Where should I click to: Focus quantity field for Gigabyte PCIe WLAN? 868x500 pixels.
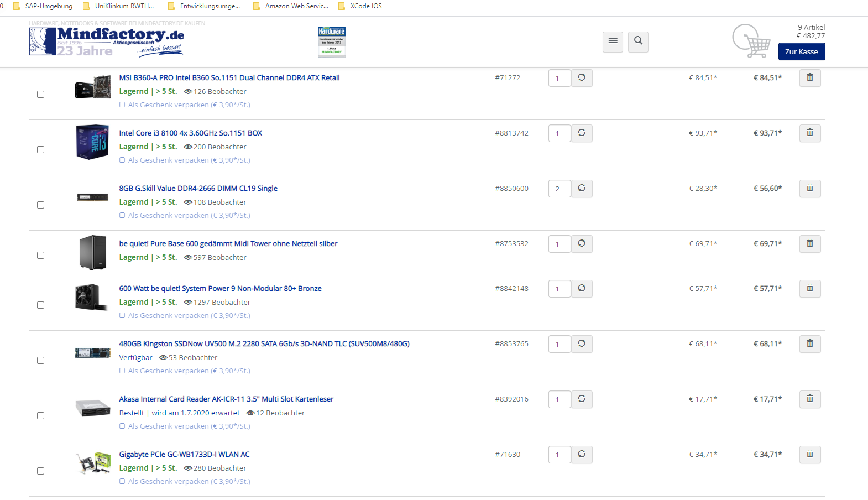560,455
